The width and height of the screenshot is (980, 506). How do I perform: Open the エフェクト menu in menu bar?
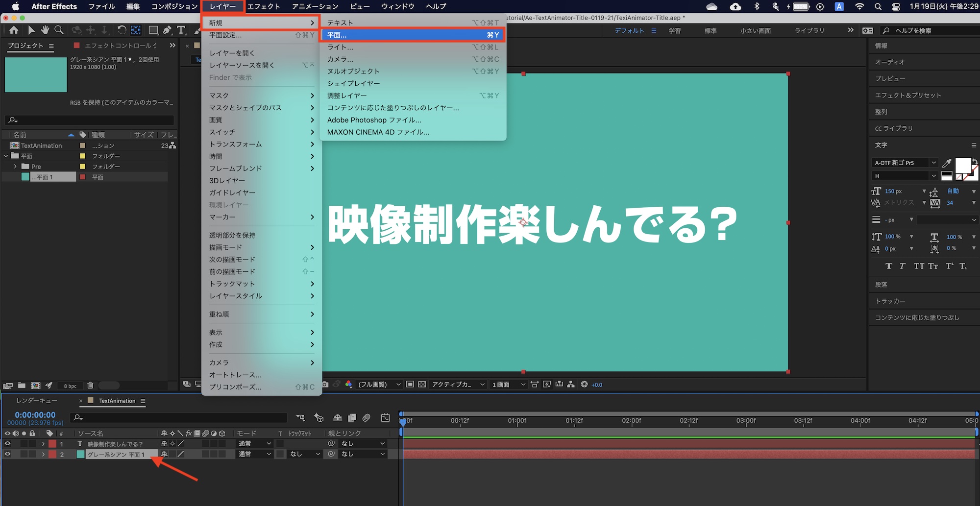coord(263,6)
